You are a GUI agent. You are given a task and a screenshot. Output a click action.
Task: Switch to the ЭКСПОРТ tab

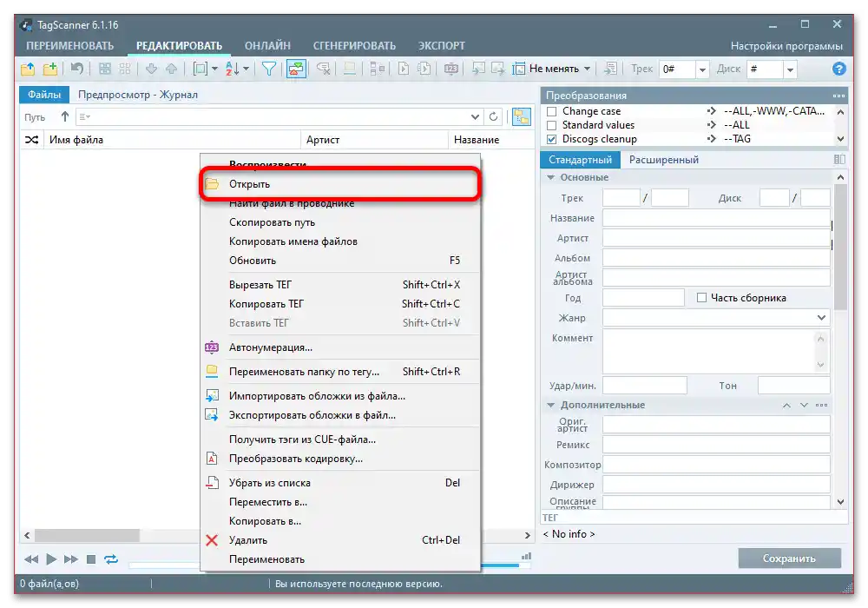(x=441, y=46)
